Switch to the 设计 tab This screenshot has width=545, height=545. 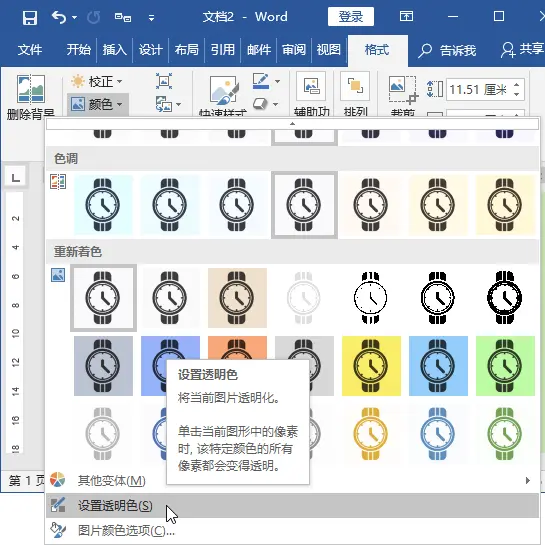point(151,50)
